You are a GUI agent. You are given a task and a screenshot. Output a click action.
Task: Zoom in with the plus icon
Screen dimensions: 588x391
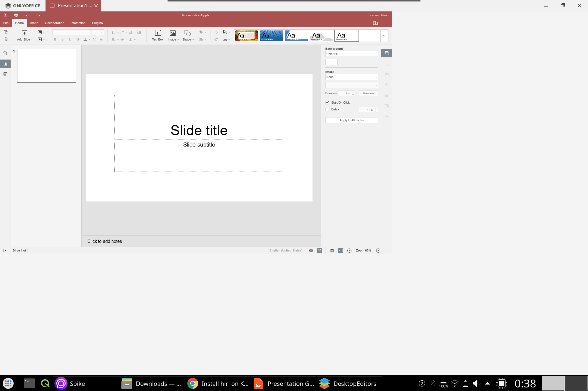(x=378, y=250)
